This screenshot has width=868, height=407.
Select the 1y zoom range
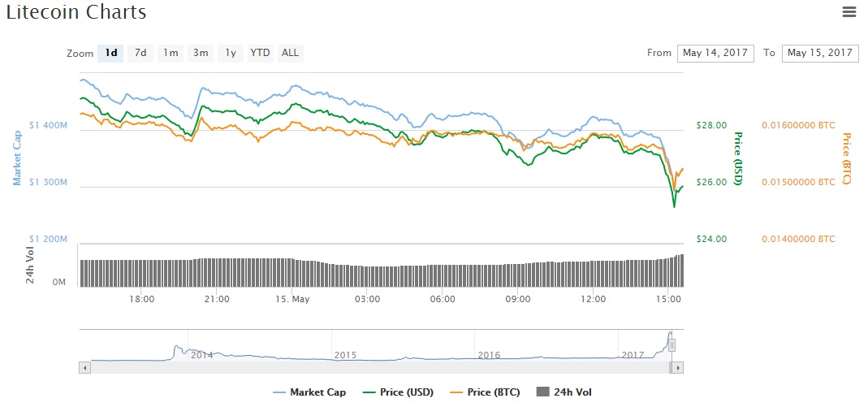click(231, 53)
